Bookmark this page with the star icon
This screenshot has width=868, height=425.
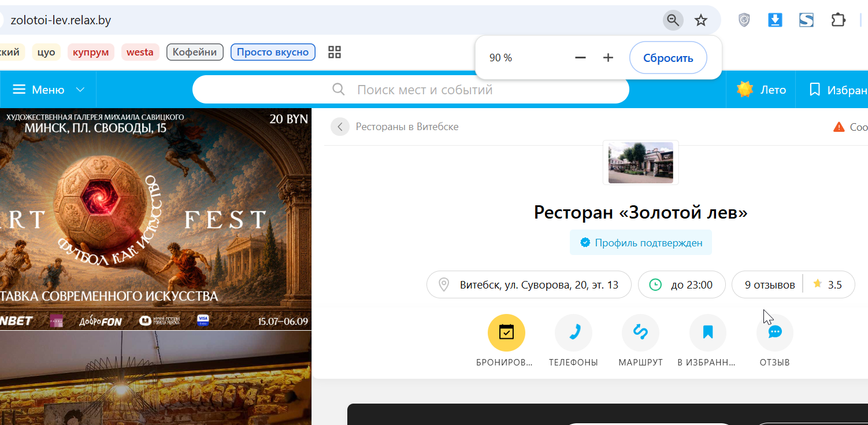tap(701, 21)
